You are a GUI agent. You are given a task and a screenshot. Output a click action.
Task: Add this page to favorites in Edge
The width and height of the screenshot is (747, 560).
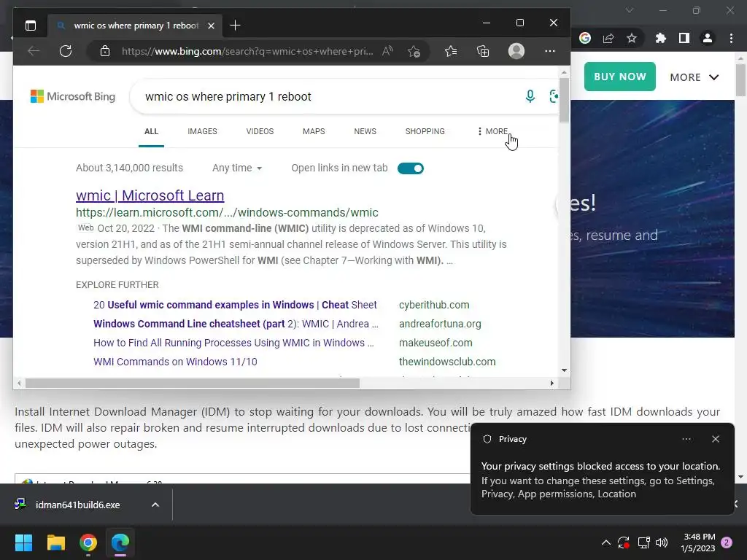click(x=414, y=51)
